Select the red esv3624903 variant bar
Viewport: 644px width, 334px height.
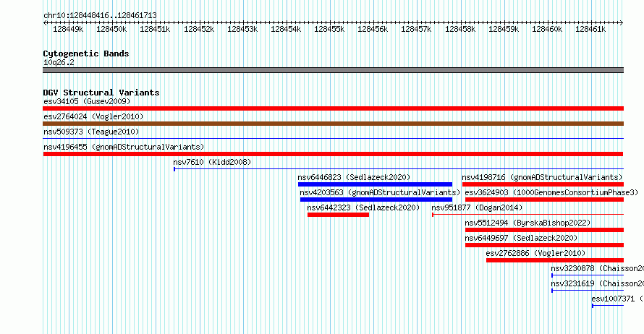click(544, 200)
